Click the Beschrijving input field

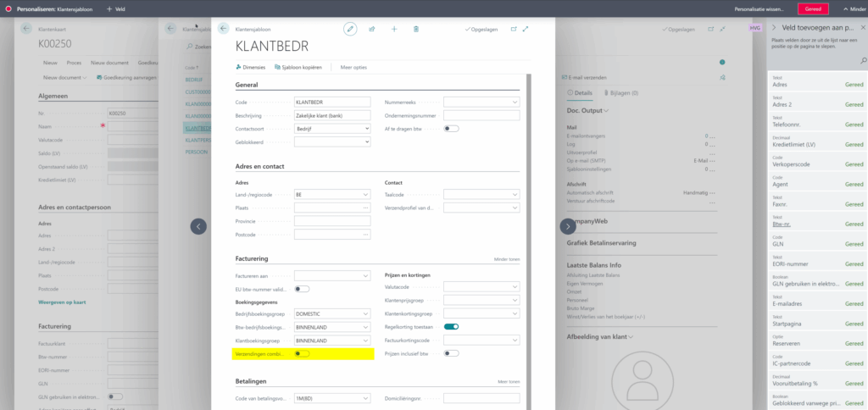[331, 115]
